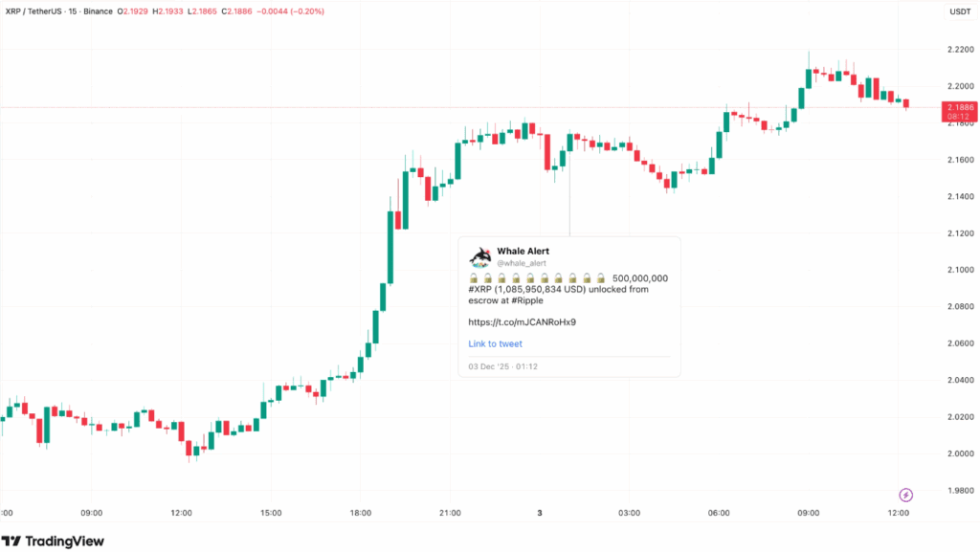The image size is (980, 552).
Task: Click the day 3 date marker
Action: pos(540,514)
